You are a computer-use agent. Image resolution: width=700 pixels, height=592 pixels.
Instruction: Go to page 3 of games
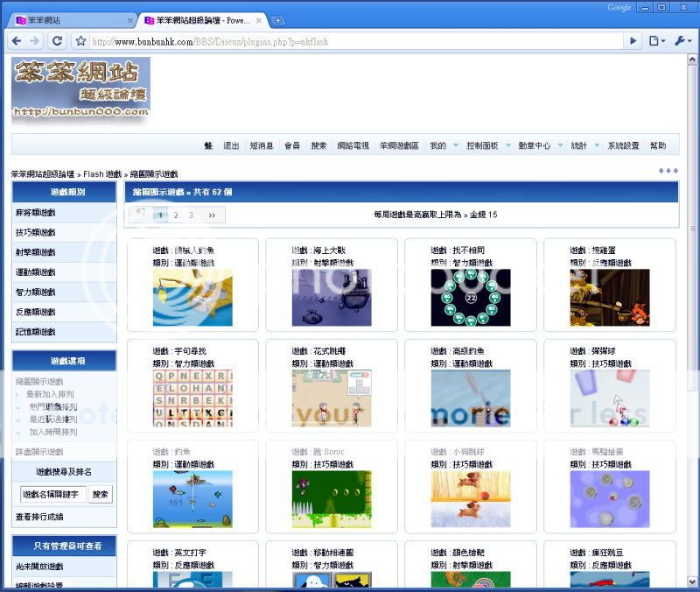coord(191,215)
